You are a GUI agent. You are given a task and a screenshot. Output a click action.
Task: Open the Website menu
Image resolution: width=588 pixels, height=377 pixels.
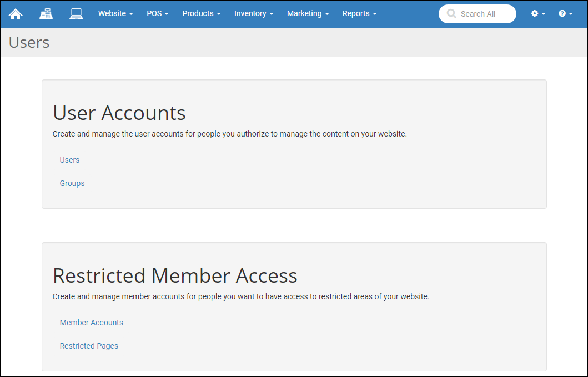pyautogui.click(x=113, y=13)
